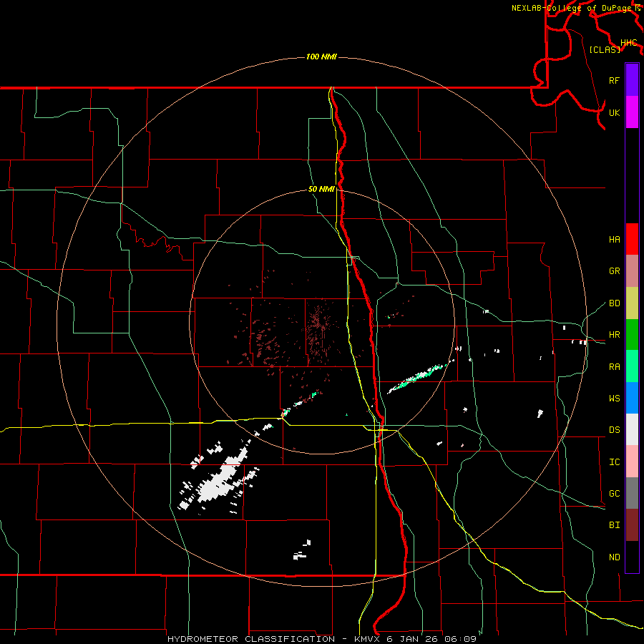Click the IC legend label

click(x=614, y=462)
